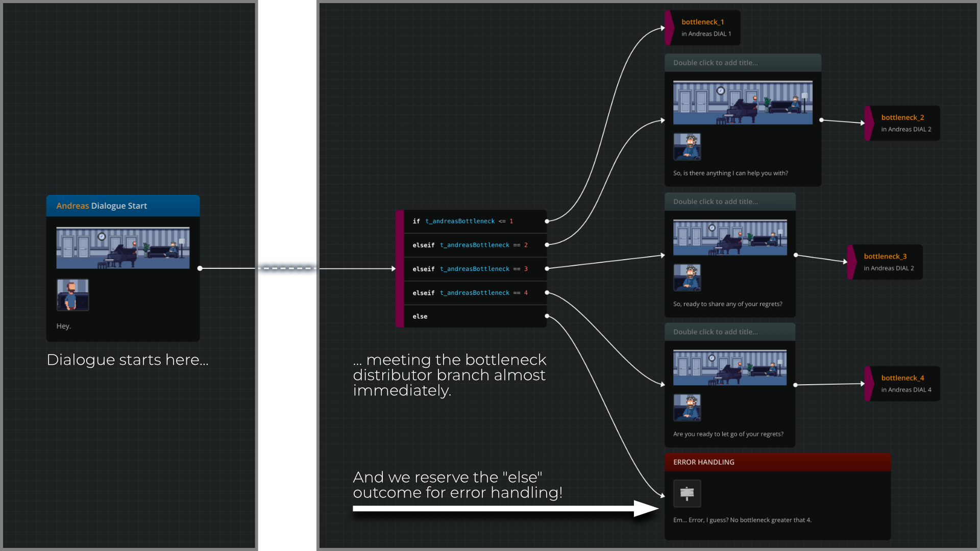Click the Andreas avatar in the Dialogue Start node
Image resolution: width=980 pixels, height=551 pixels.
[x=72, y=295]
